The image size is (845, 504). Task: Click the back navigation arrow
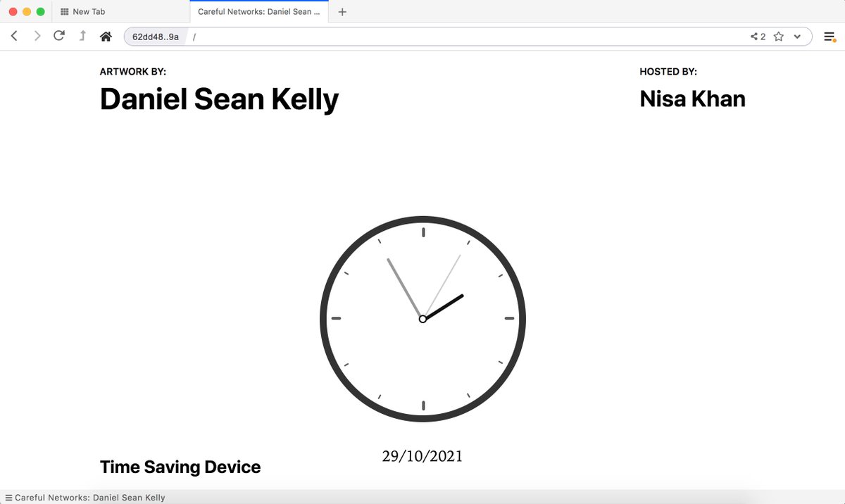14,35
